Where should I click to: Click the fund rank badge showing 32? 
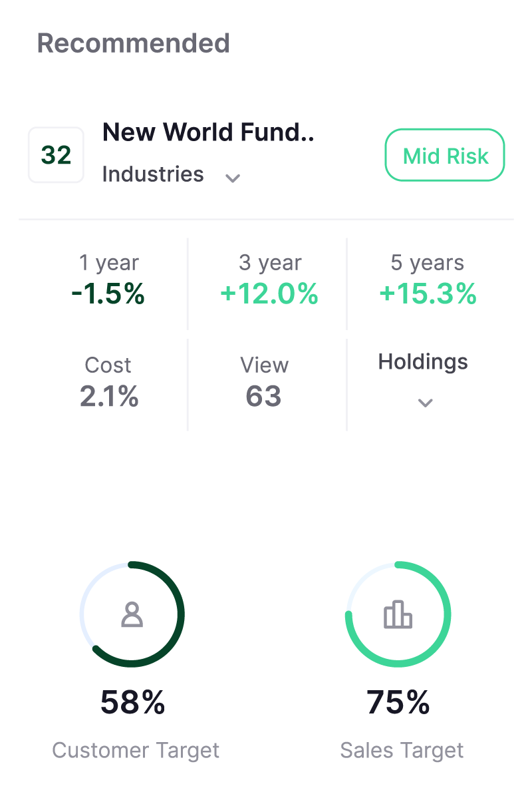pos(56,155)
